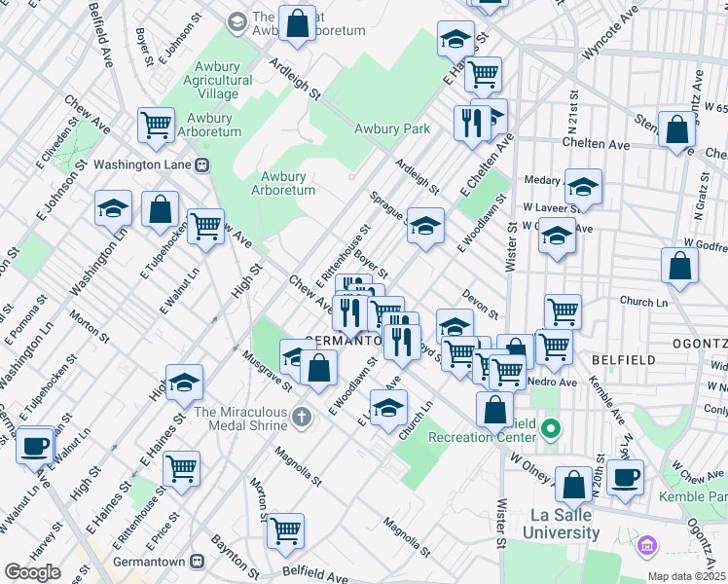
Task: Open the Google logo link
Action: pyautogui.click(x=32, y=572)
